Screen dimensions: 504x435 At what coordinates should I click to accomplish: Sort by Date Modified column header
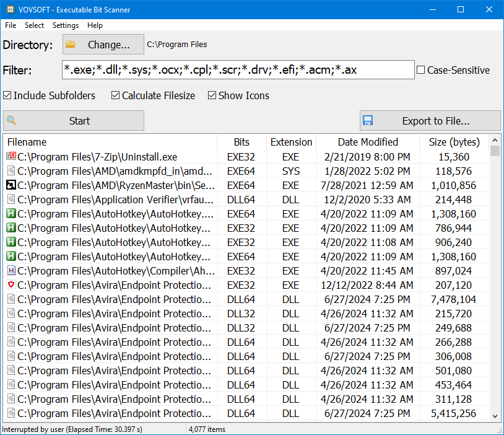click(368, 142)
